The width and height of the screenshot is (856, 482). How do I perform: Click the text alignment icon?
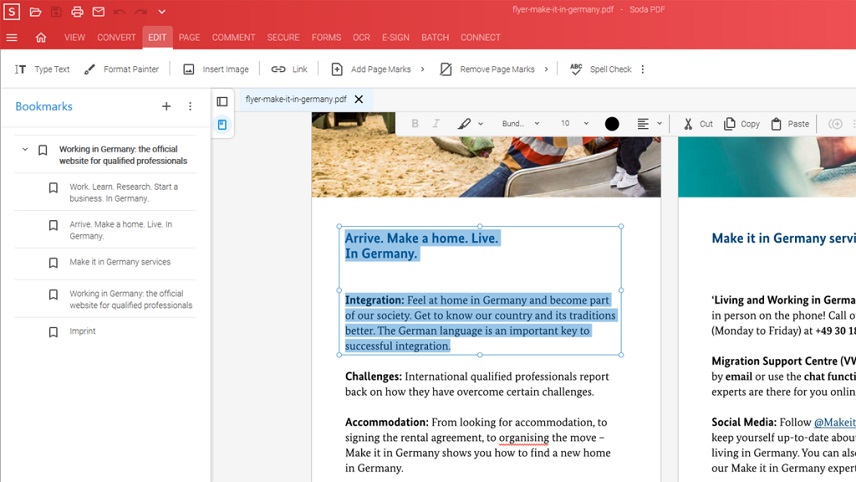tap(643, 124)
